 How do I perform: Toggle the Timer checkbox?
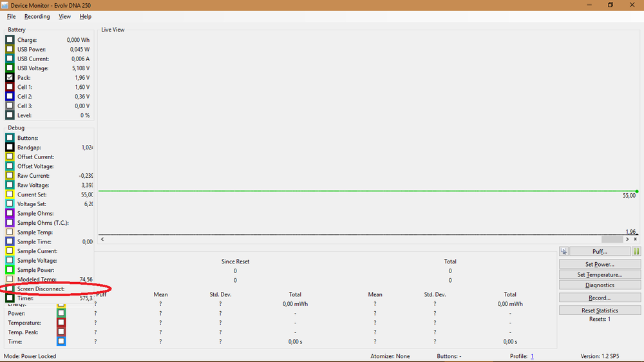coord(10,298)
